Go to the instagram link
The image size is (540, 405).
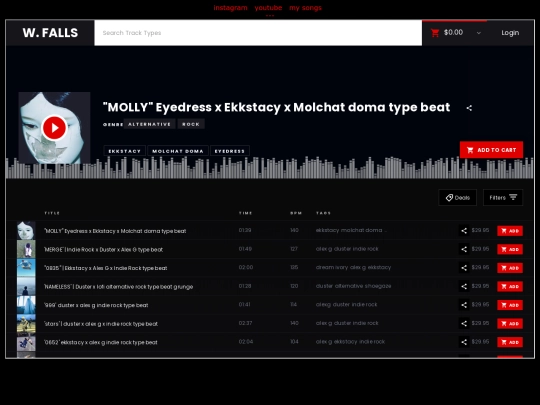click(x=230, y=8)
